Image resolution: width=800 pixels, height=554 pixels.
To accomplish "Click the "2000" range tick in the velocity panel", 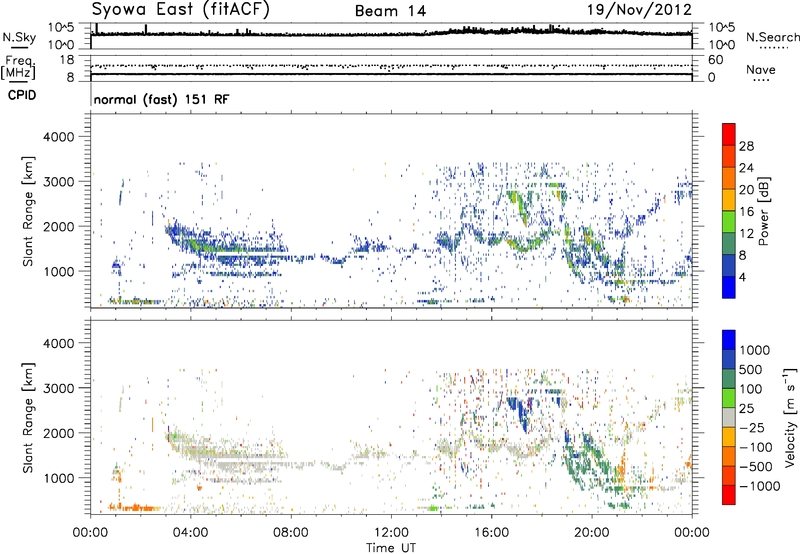I will [x=58, y=433].
